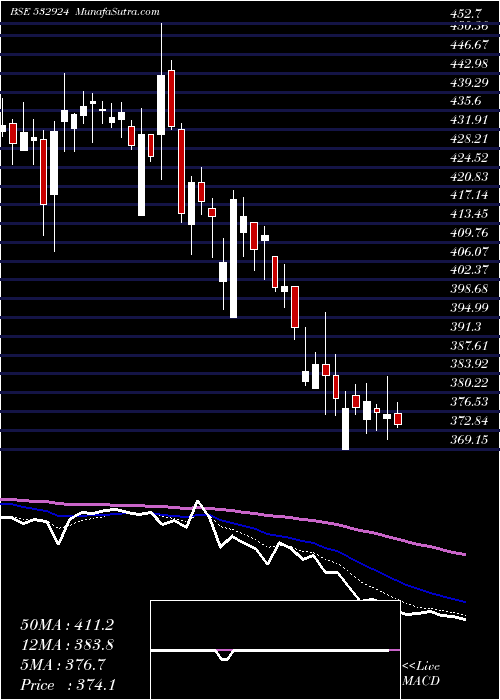Click the BSE 532924 ticker label
This screenshot has height=700, width=500.
click(40, 12)
